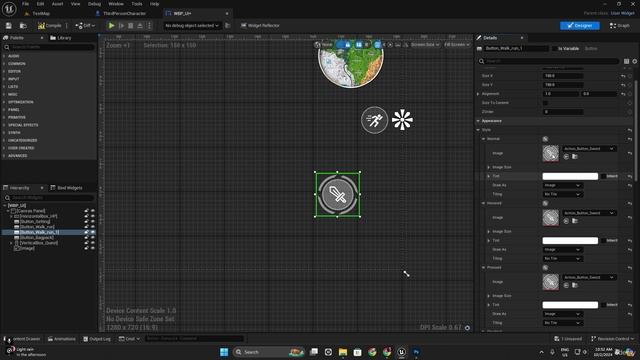Viewport: 640px width, 360px height.
Task: Click the Hovered style Tint color swatch
Action: coord(570,241)
